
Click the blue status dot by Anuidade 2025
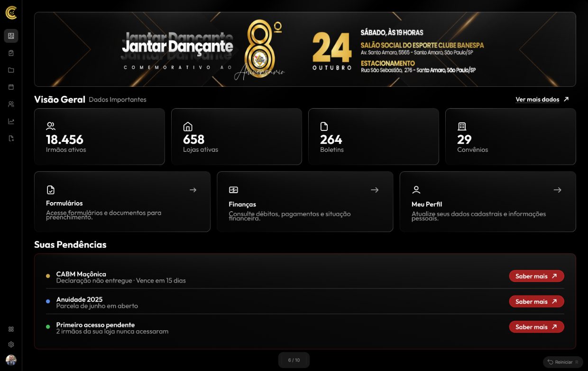pos(48,301)
